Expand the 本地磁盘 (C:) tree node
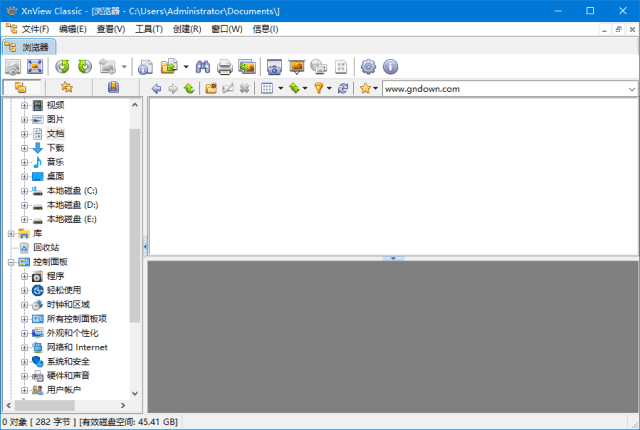The image size is (640, 430). click(24, 190)
